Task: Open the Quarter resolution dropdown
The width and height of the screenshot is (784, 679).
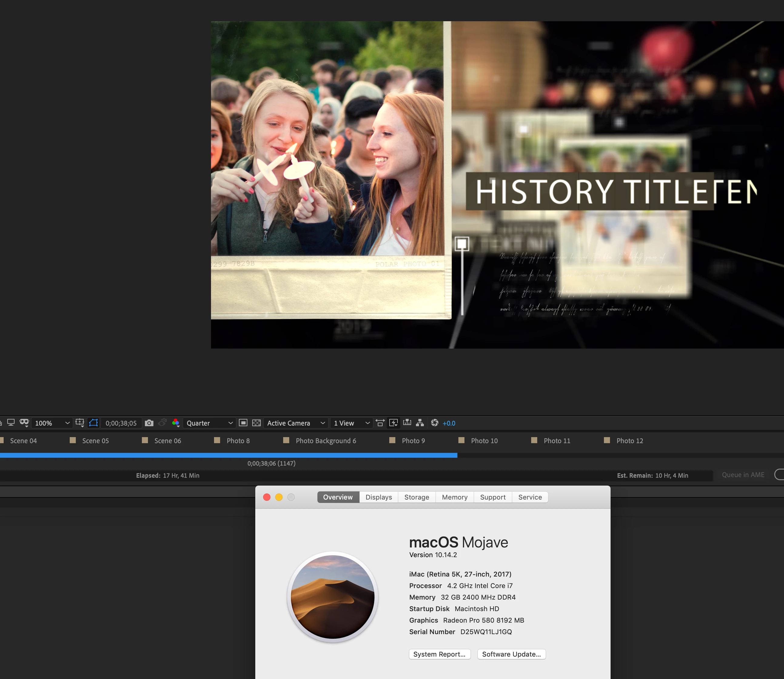Action: click(209, 423)
